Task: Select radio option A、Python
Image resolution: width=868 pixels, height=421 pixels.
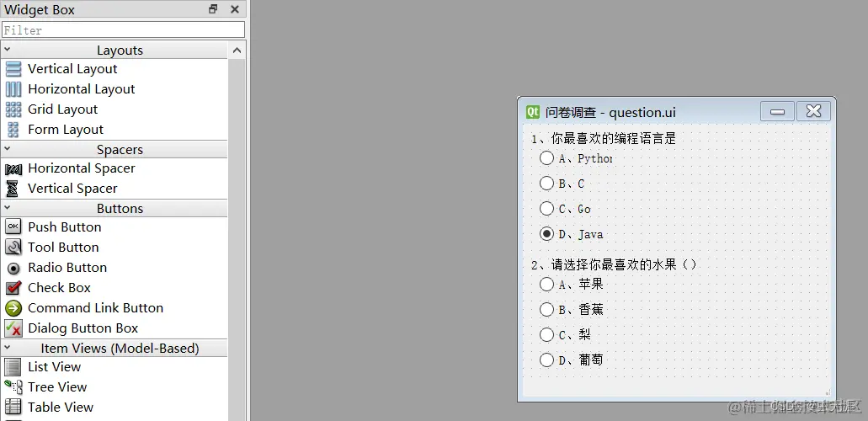Action: [x=576, y=158]
